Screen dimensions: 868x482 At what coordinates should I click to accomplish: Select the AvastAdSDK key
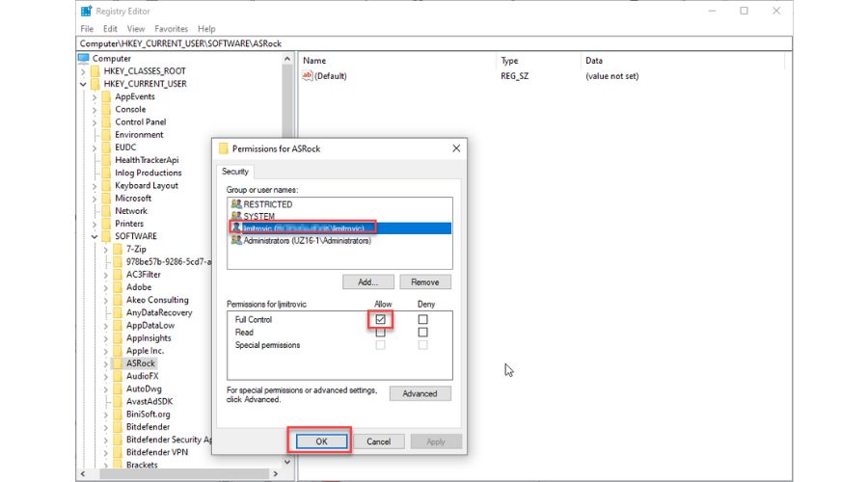coord(149,402)
